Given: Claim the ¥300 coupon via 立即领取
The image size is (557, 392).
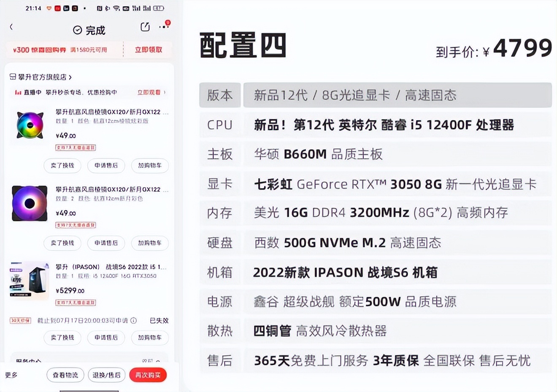Looking at the screenshot, I should [148, 49].
